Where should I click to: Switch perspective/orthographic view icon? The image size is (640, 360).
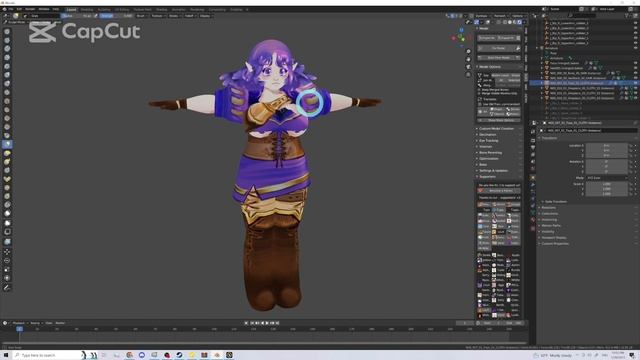pyautogui.click(x=468, y=75)
